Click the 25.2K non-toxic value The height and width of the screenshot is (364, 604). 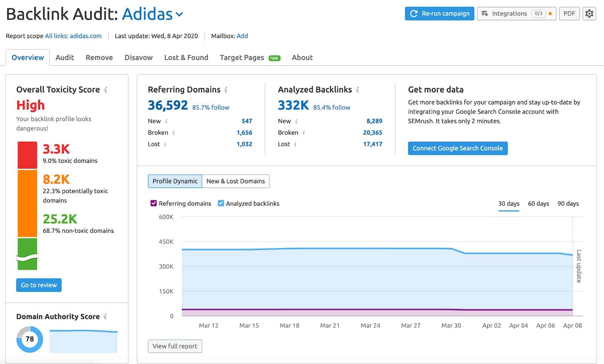point(60,219)
